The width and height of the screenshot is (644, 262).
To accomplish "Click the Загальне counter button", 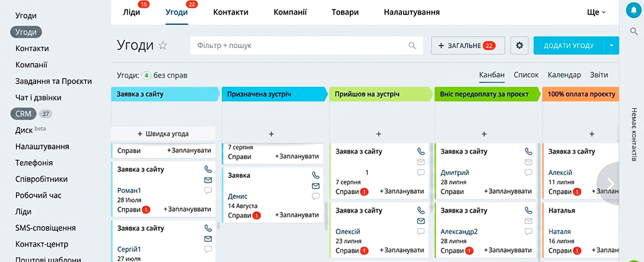I will (x=468, y=45).
